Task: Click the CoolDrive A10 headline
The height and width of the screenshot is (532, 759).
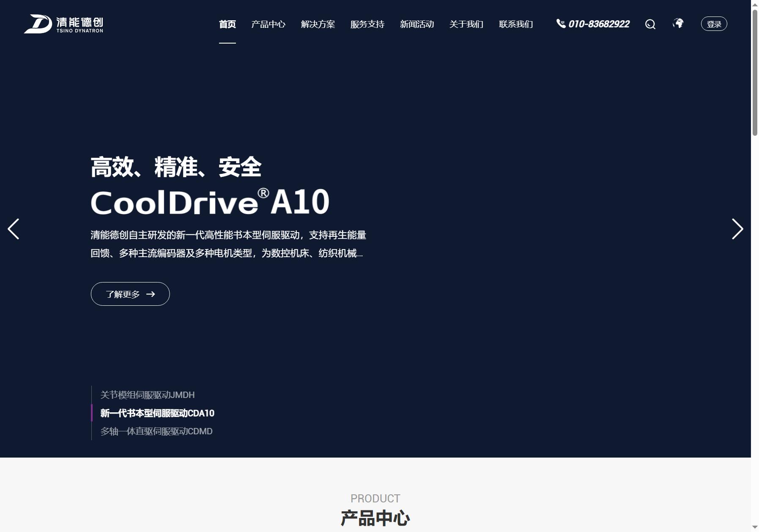Action: (210, 201)
